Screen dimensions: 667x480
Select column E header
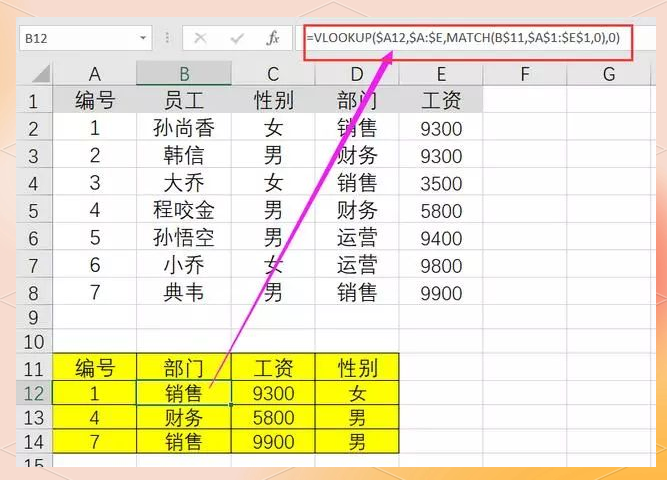pos(441,74)
